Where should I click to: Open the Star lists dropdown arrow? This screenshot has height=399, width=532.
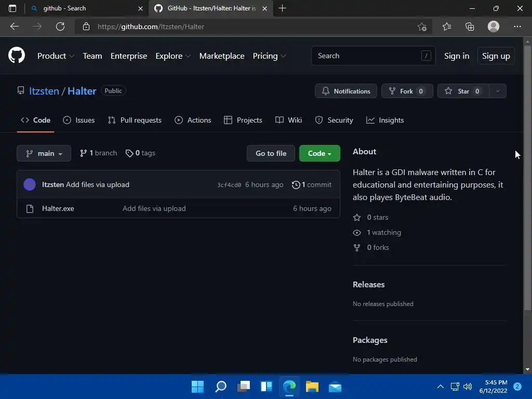tap(498, 91)
